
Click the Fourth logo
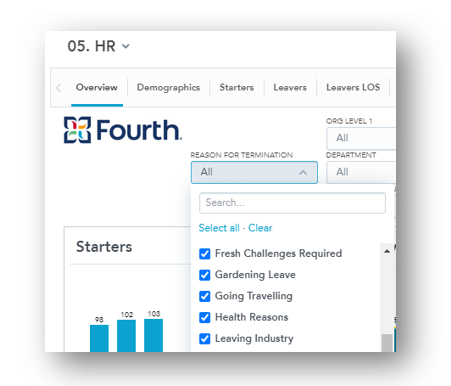(x=123, y=130)
